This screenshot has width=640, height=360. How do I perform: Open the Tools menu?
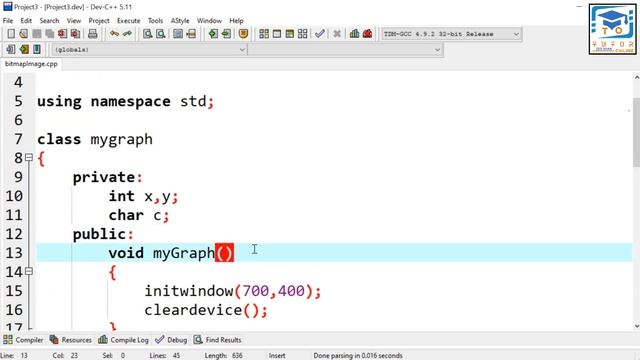coord(155,20)
